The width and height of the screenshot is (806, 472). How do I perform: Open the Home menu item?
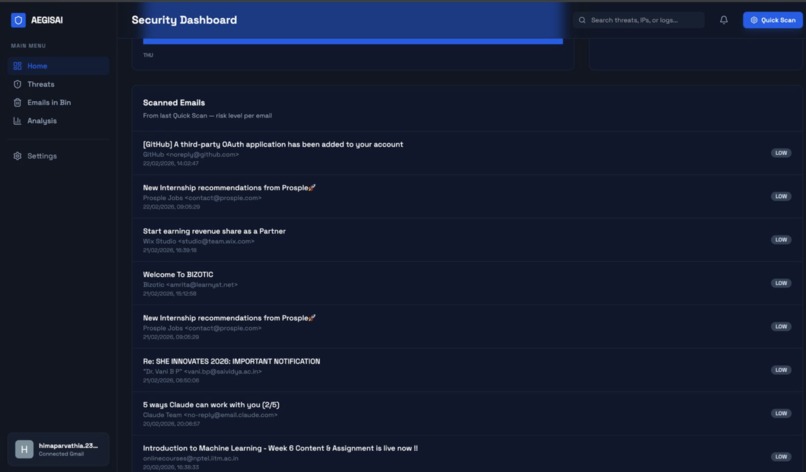tap(59, 66)
